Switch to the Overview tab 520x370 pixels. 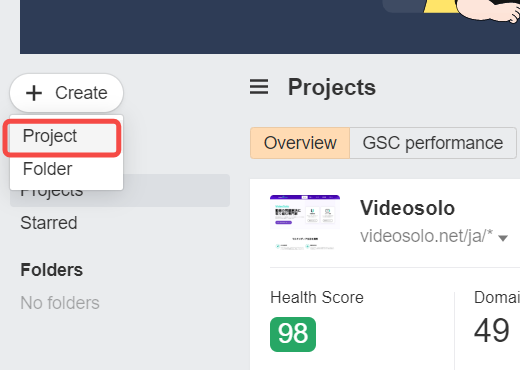(300, 143)
